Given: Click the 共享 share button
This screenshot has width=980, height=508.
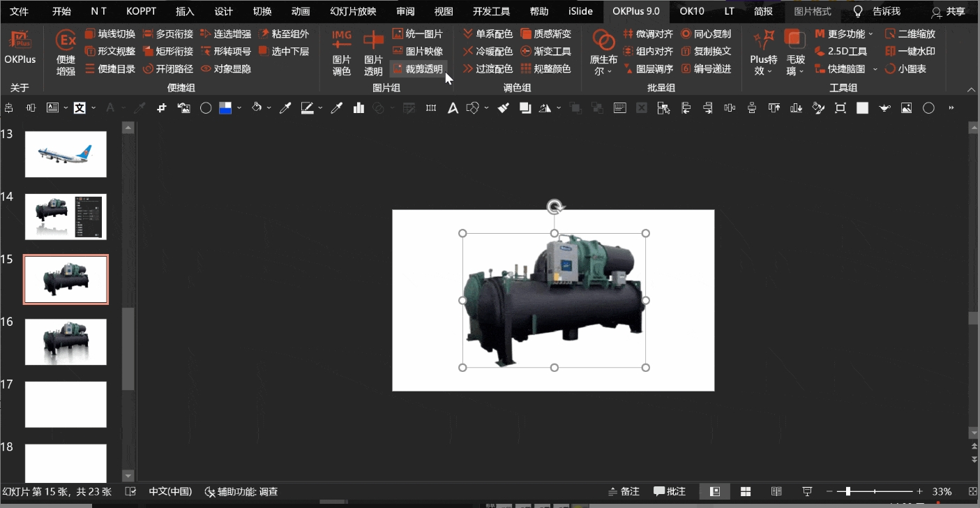Looking at the screenshot, I should [949, 11].
